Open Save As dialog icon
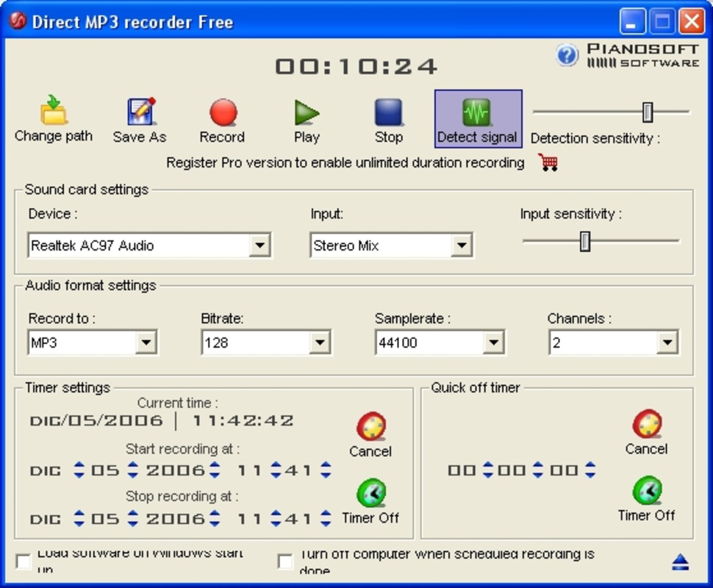 141,111
